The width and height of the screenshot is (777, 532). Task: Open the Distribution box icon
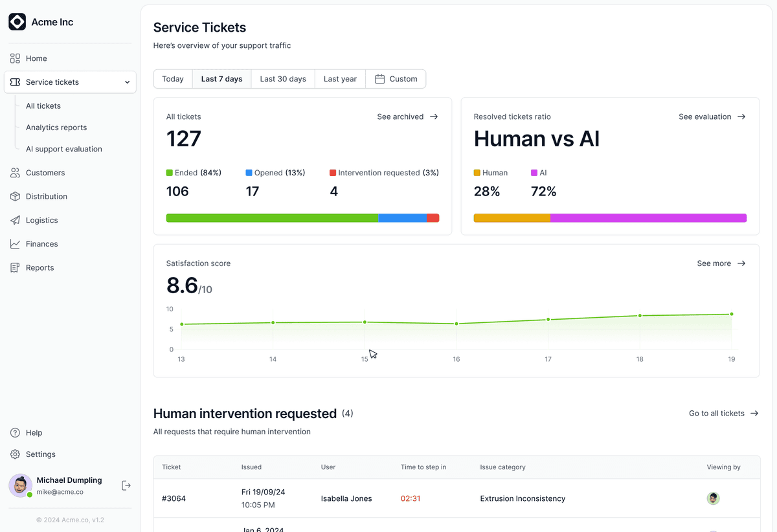[x=15, y=196]
